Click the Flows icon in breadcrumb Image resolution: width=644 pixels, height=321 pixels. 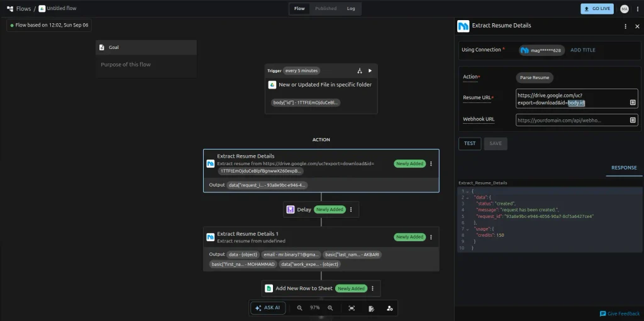10,9
